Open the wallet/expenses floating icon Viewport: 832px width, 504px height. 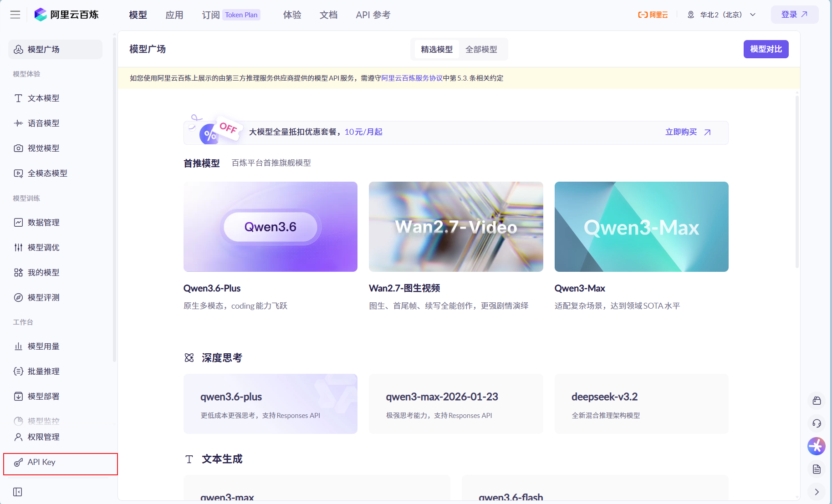coord(817,401)
